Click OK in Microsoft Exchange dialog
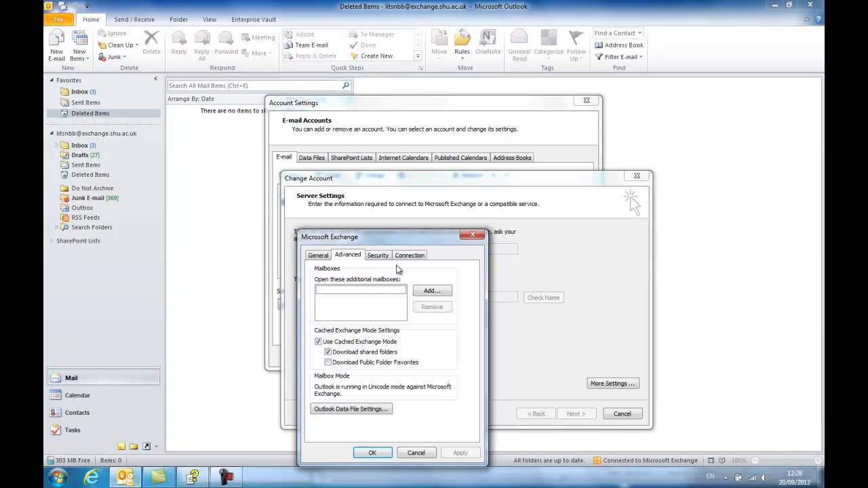This screenshot has width=868, height=488. [372, 453]
